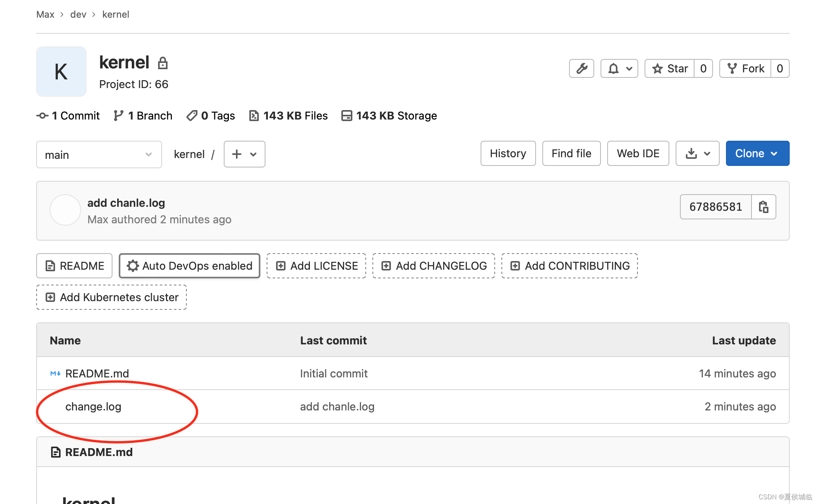Open add chanle.log commit in change.log row
The height and width of the screenshot is (504, 818).
(337, 407)
